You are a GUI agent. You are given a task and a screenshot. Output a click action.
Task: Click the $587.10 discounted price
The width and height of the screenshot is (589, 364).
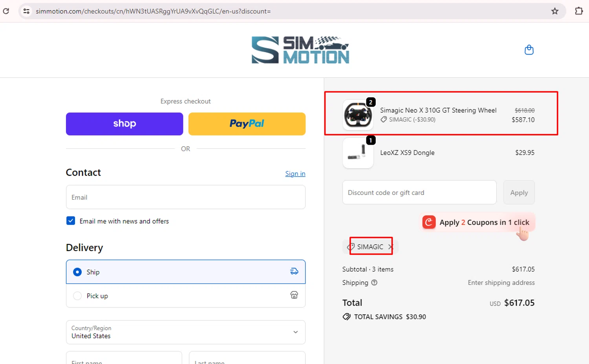(523, 120)
